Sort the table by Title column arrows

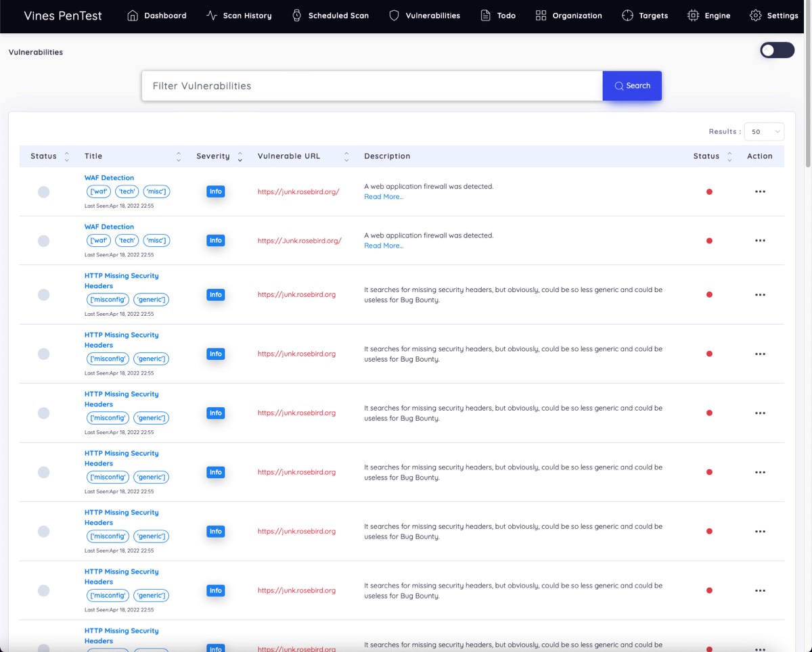(179, 156)
